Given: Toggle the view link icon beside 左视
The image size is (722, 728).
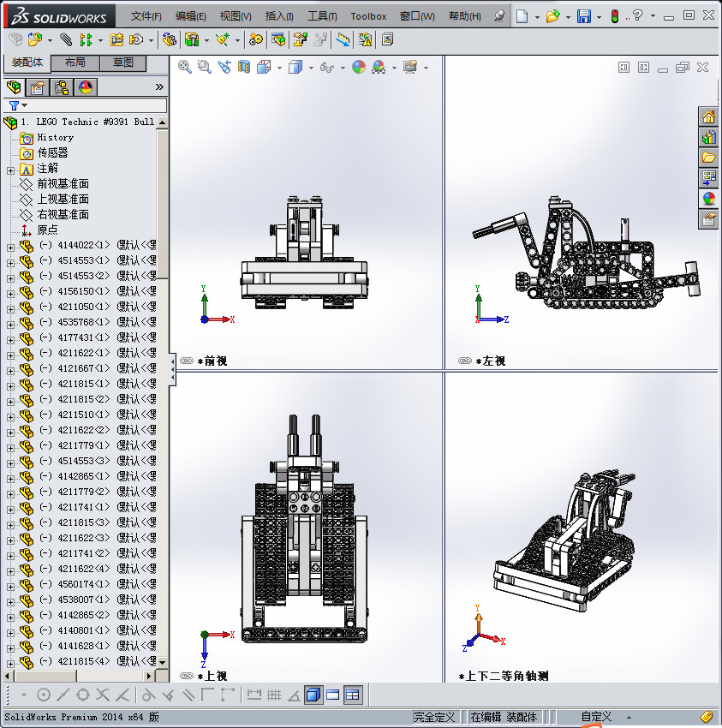Looking at the screenshot, I should click(x=465, y=361).
